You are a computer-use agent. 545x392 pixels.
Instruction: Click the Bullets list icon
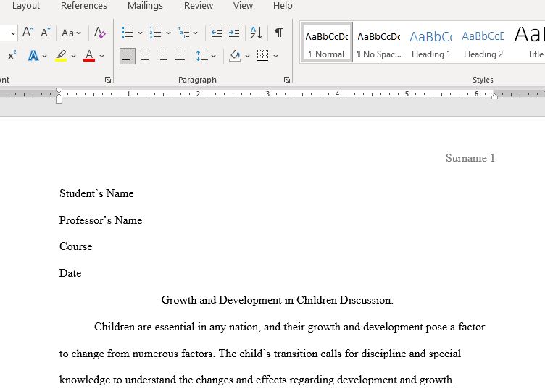tap(128, 33)
